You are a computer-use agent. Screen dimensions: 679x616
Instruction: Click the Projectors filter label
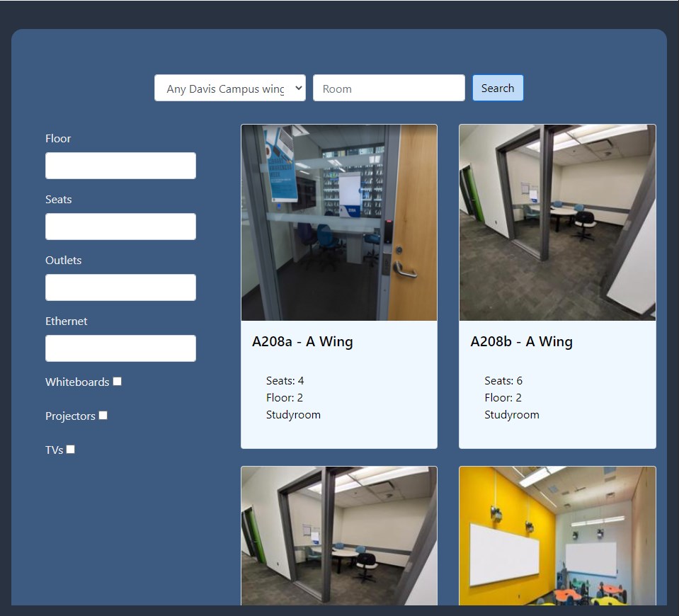pos(70,416)
